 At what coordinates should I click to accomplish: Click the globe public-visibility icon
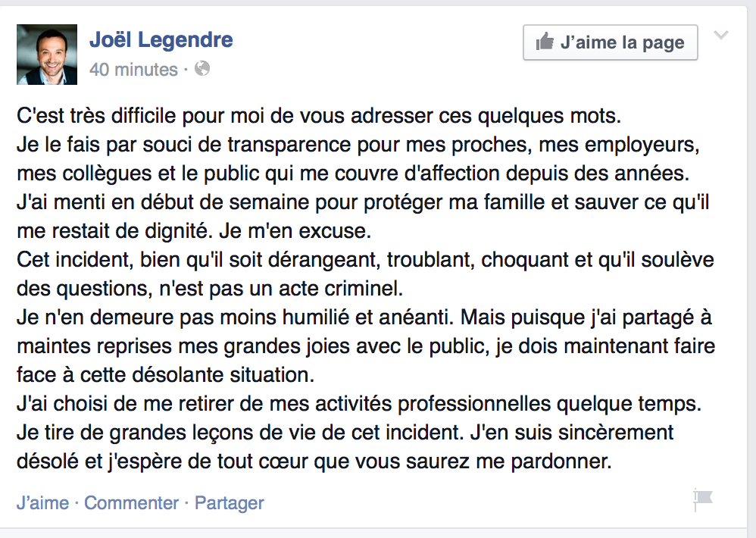pos(202,68)
